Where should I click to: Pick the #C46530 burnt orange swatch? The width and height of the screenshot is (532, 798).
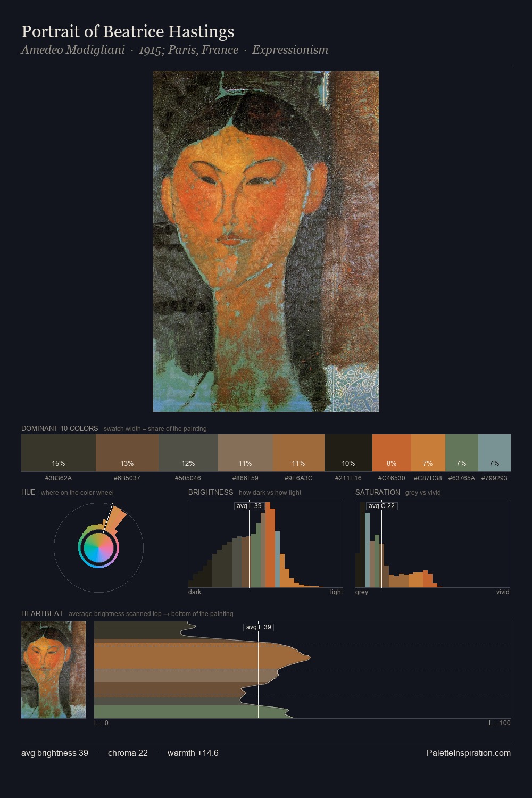coord(392,453)
